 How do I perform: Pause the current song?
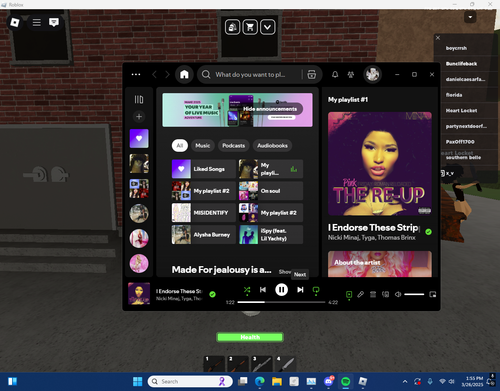[x=281, y=290]
